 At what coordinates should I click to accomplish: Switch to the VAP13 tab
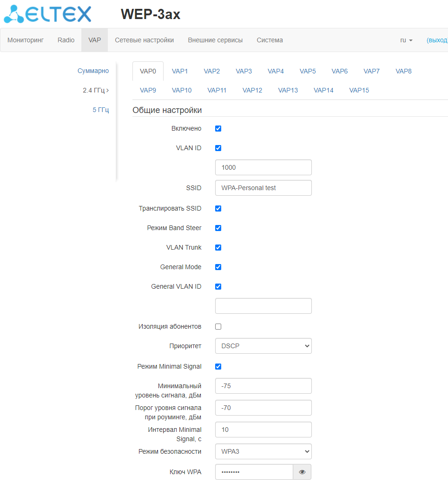288,90
